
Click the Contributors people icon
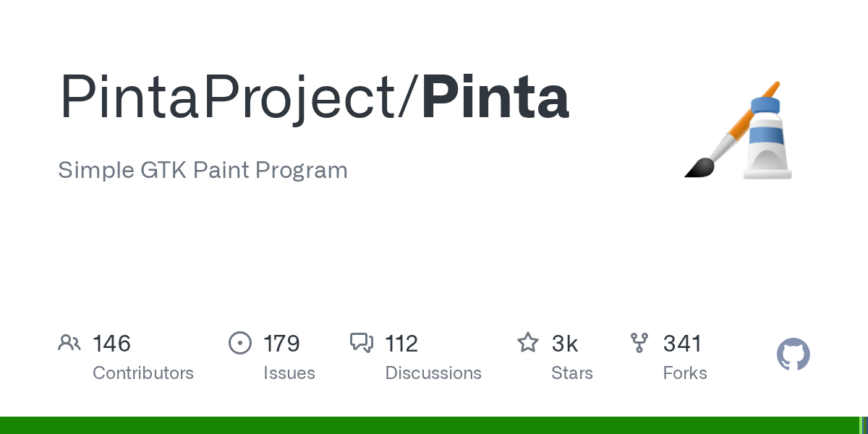(x=69, y=343)
